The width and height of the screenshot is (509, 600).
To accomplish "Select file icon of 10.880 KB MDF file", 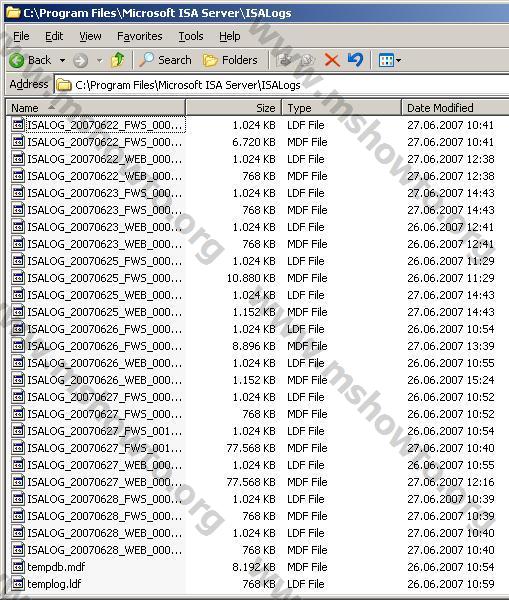I will pos(18,278).
